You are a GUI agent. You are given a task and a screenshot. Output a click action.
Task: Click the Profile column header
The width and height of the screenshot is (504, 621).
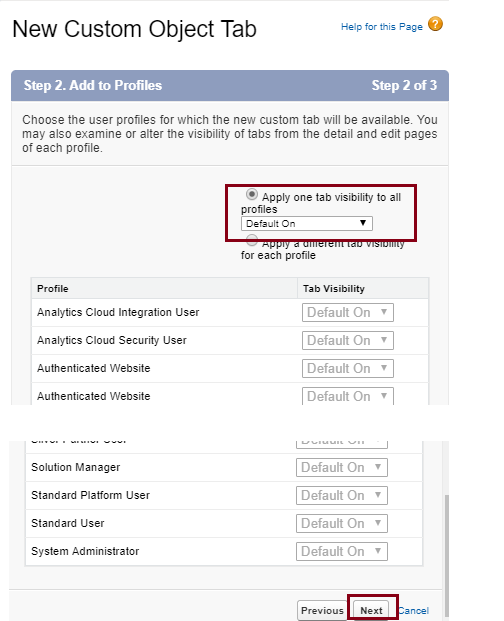pos(53,289)
